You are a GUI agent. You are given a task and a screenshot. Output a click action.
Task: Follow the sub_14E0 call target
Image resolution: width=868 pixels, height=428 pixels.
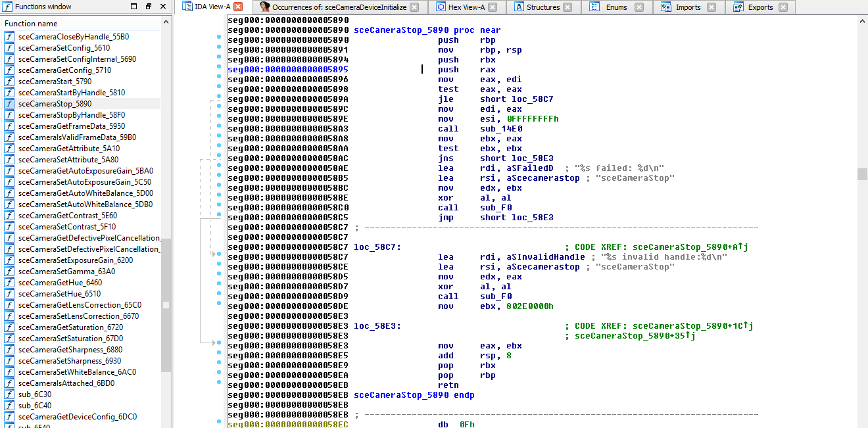501,129
